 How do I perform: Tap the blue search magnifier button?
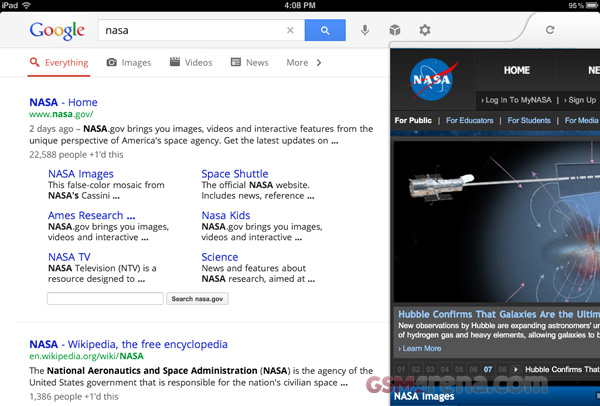(325, 30)
